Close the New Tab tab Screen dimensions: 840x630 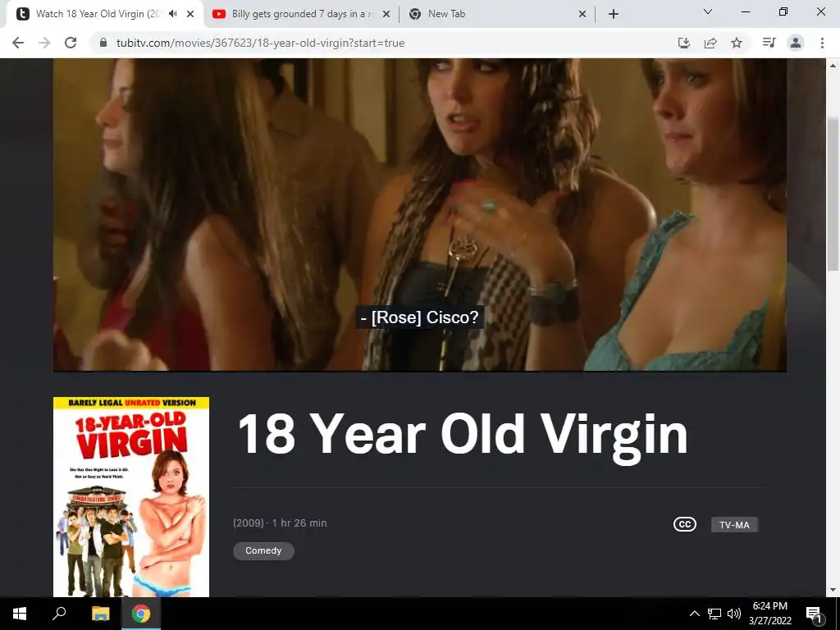582,14
